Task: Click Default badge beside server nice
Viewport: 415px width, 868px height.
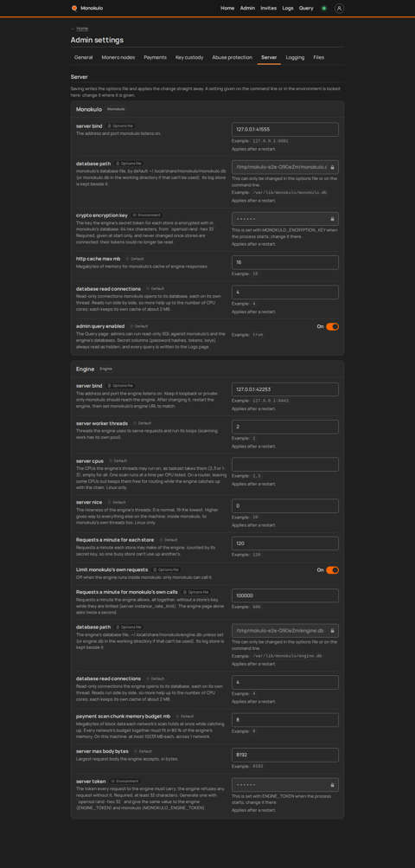Action: [117, 502]
